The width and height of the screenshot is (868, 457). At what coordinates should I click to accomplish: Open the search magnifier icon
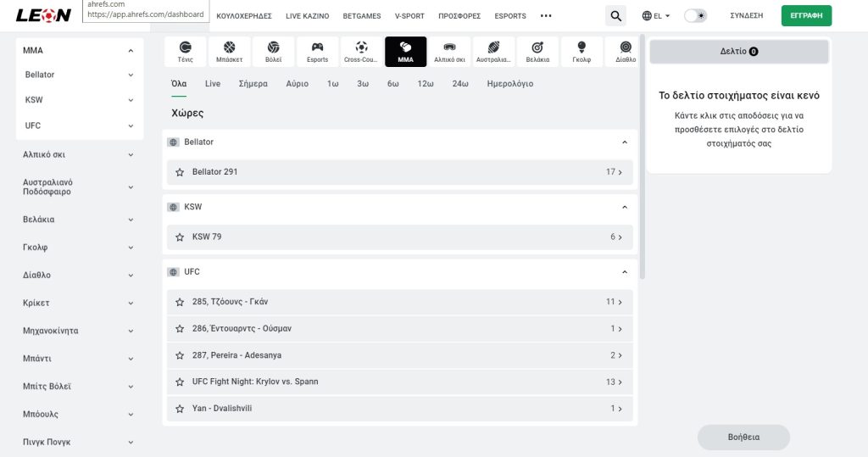(615, 16)
